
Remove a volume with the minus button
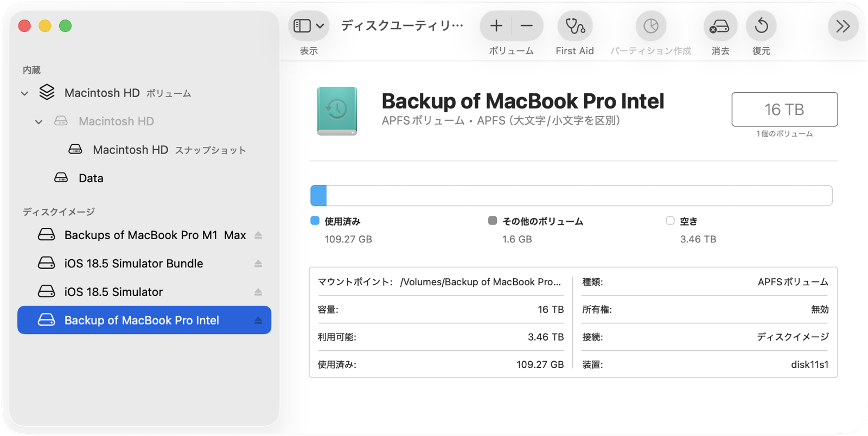click(526, 26)
